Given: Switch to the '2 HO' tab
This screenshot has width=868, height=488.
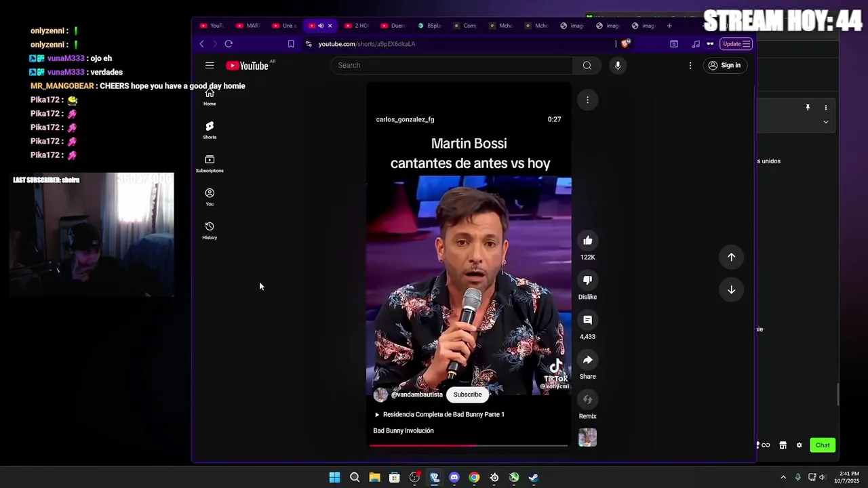Looking at the screenshot, I should (x=356, y=26).
